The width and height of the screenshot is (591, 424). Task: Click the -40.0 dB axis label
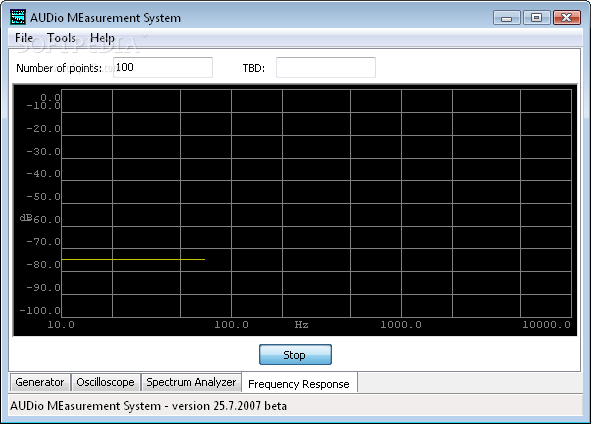[x=43, y=174]
